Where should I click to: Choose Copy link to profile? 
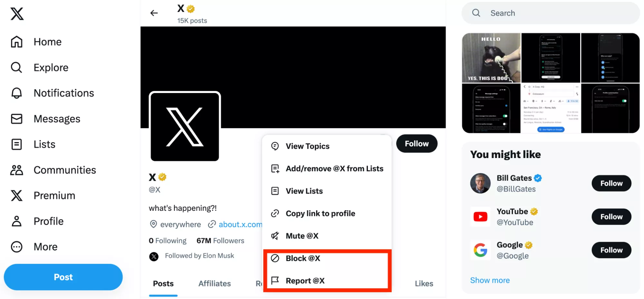coord(320,213)
